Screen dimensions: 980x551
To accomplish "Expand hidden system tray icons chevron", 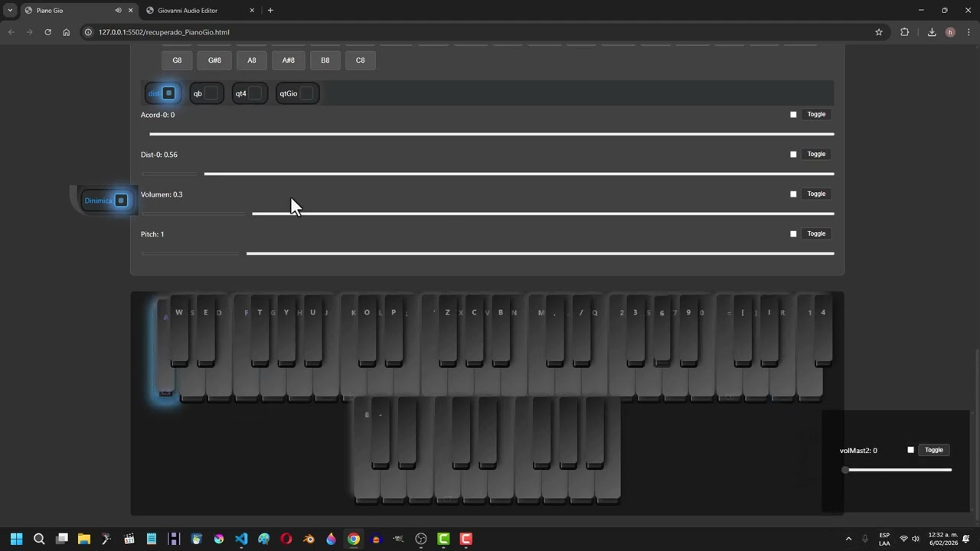I will [848, 539].
